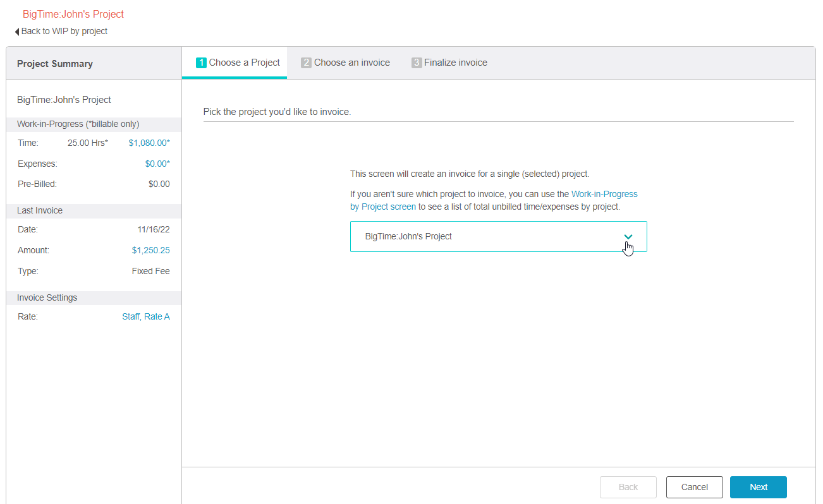The width and height of the screenshot is (823, 504).
Task: Click the Last Invoice section header
Action: [94, 210]
